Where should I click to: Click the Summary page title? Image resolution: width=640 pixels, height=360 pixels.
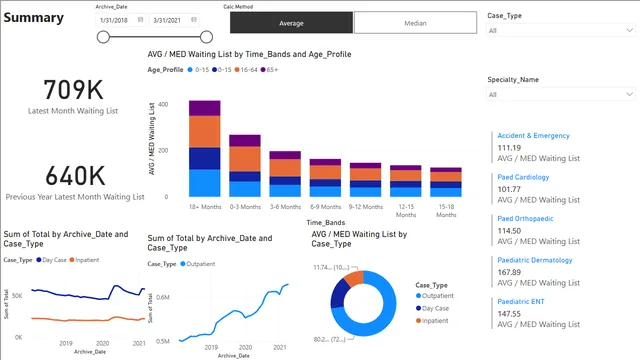[34, 18]
